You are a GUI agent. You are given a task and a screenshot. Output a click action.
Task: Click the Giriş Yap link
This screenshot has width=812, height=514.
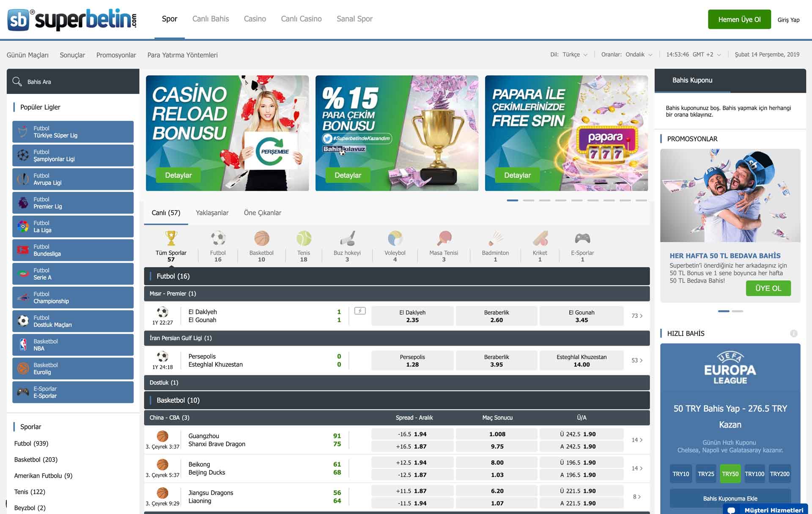788,20
